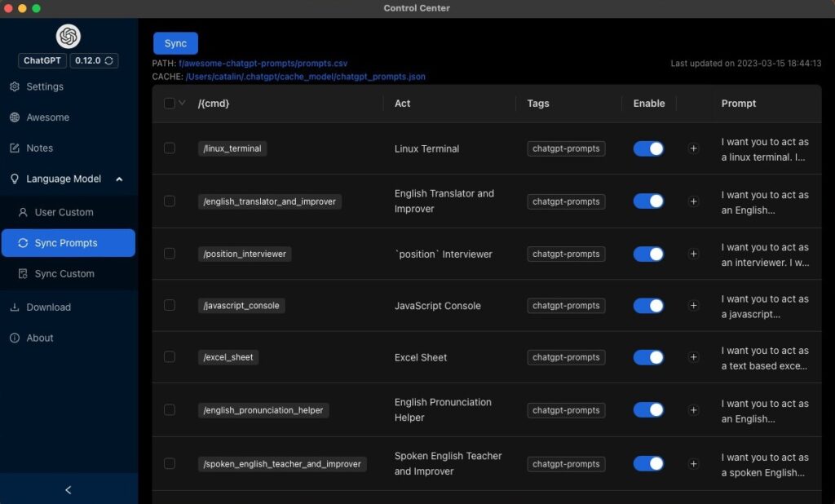Image resolution: width=835 pixels, height=504 pixels.
Task: Select the Sync Custom menu item
Action: (x=68, y=274)
